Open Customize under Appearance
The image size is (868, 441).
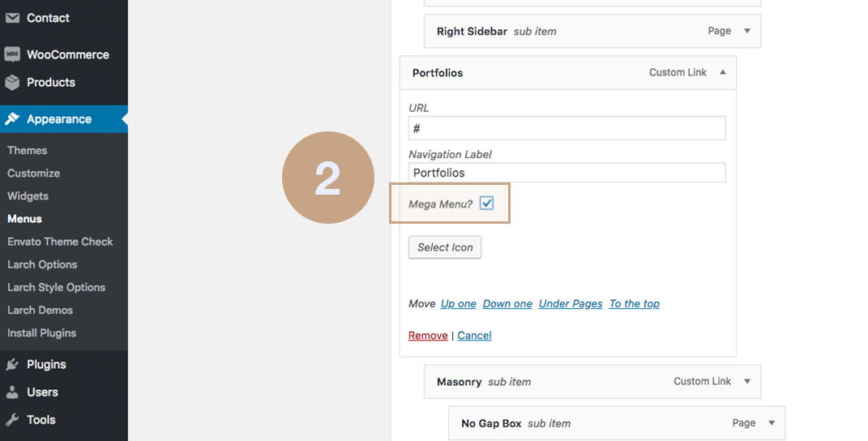[x=34, y=173]
